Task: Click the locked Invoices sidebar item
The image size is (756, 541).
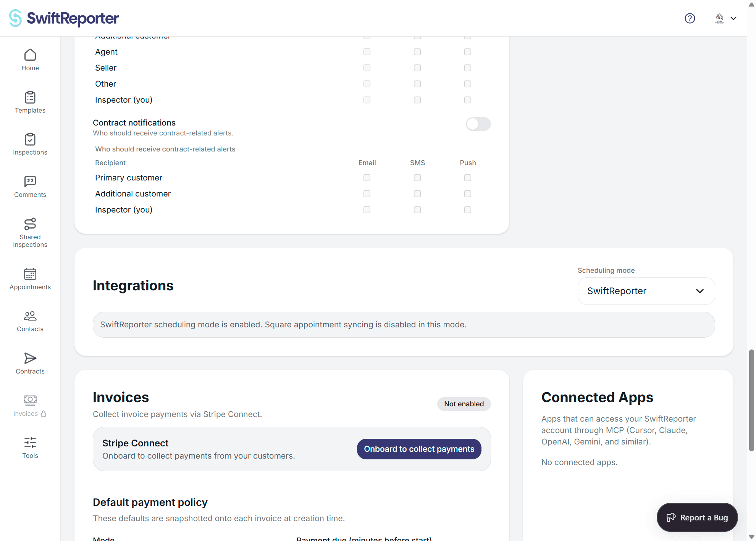Action: (30, 406)
